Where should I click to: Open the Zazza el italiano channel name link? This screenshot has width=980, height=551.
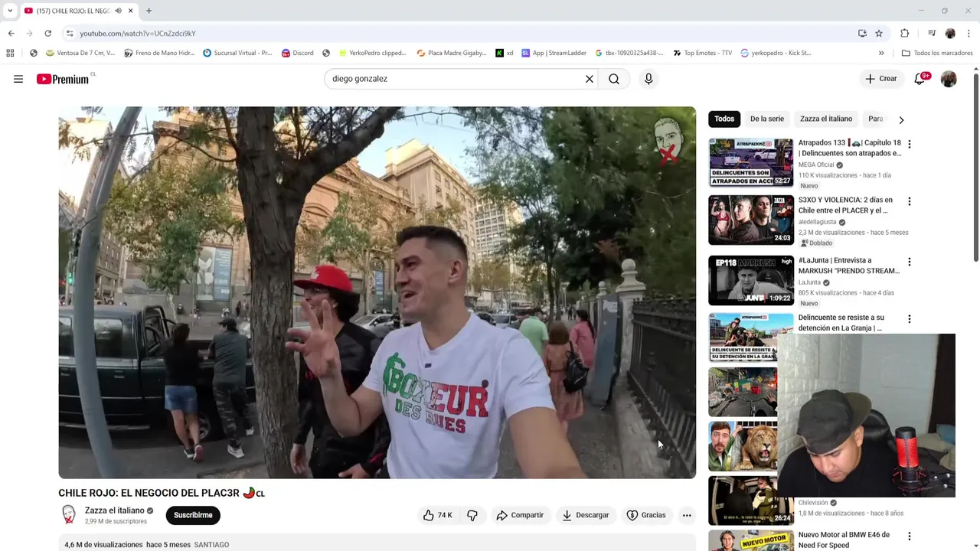tap(114, 510)
